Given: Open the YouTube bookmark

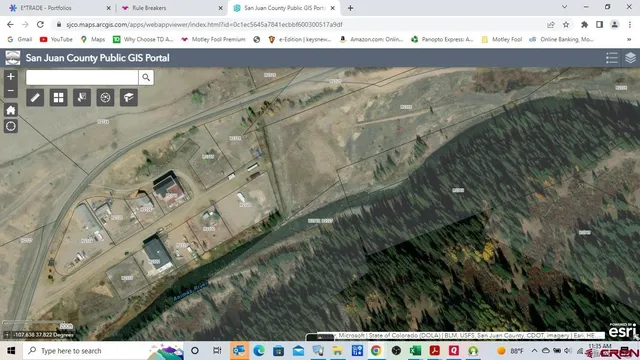Looking at the screenshot, I should click(56, 39).
